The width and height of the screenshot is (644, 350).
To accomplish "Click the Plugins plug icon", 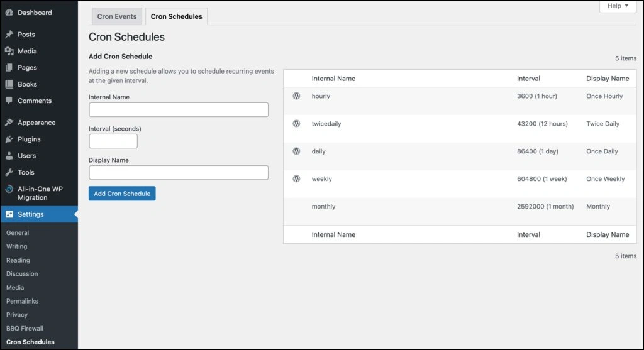I will tap(9, 139).
